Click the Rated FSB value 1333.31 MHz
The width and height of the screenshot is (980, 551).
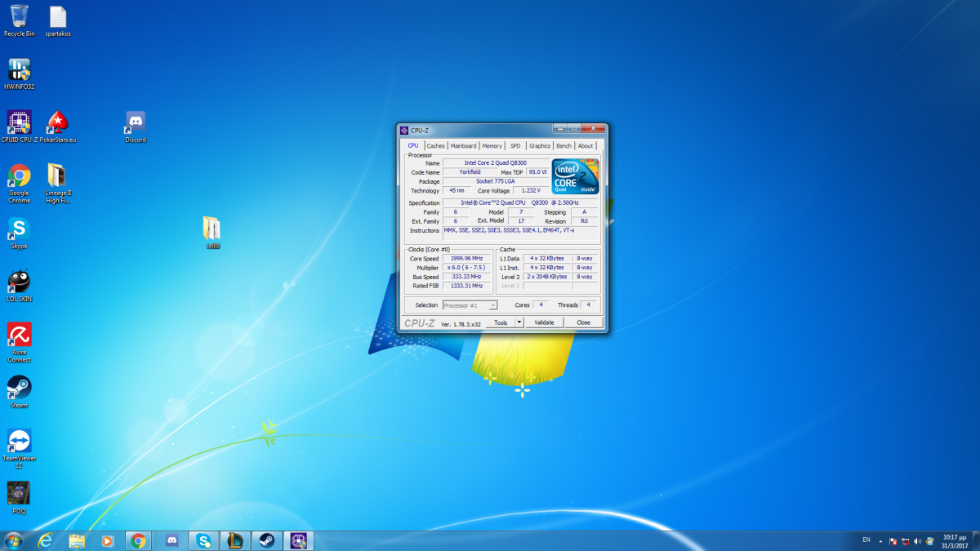pos(467,286)
